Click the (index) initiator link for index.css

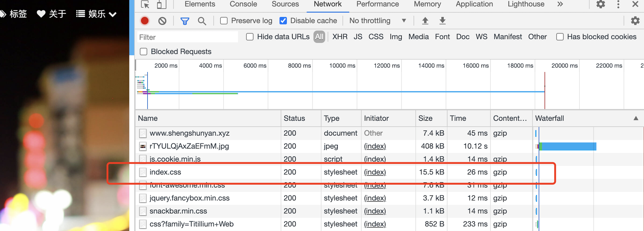pos(375,172)
